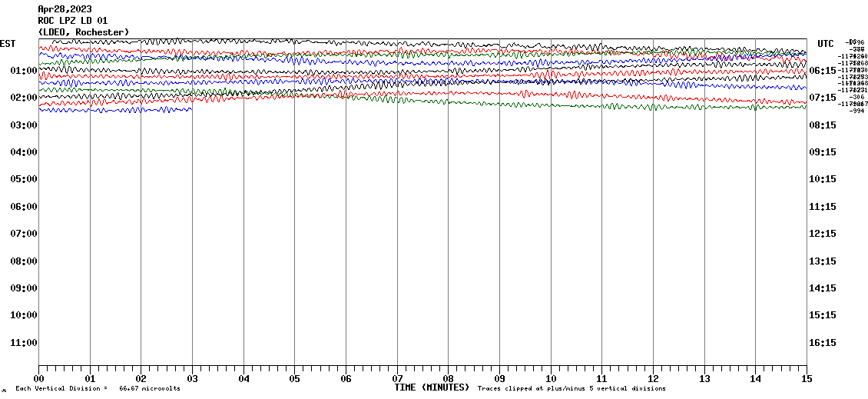Click the Each Vertical Division scale note

(x=98, y=389)
